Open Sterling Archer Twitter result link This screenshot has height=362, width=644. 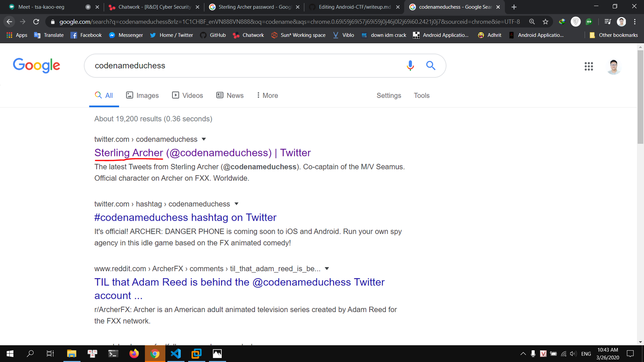203,153
